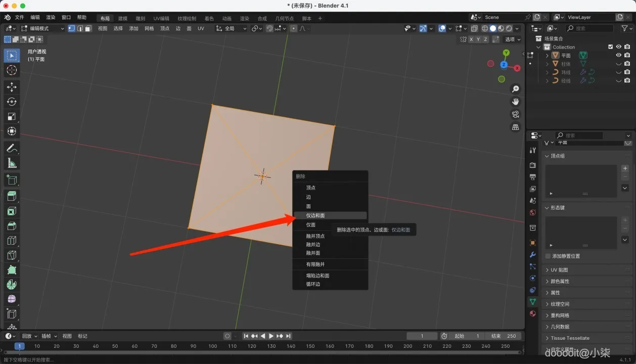Switch to face select mode
The image size is (636, 364).
(88, 28)
